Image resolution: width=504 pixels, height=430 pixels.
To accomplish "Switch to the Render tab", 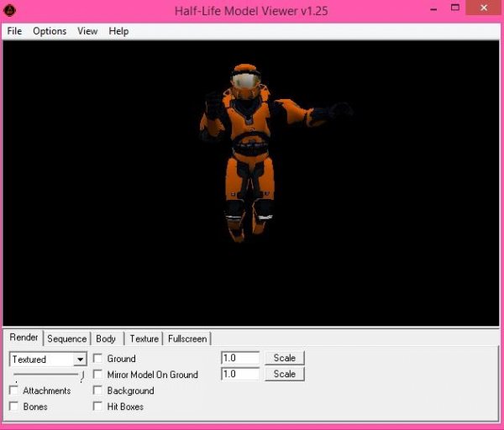I will (x=24, y=338).
